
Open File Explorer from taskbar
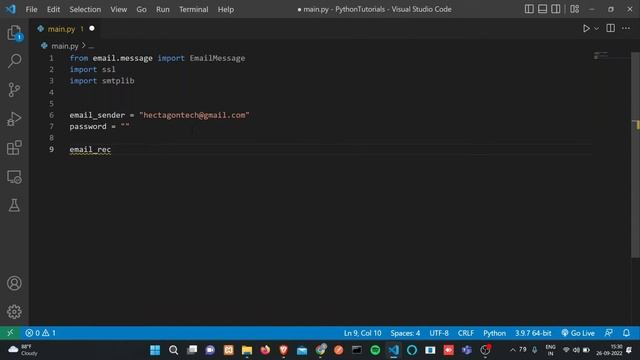tap(247, 350)
